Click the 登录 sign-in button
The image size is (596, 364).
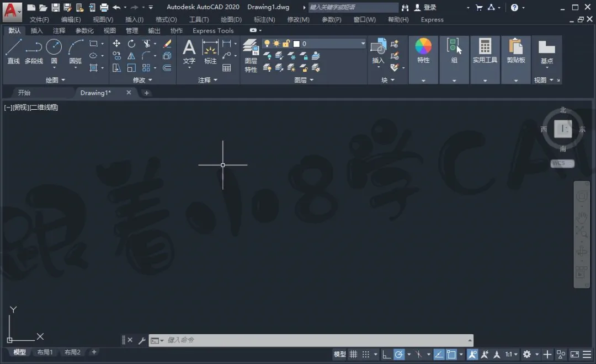tap(426, 7)
